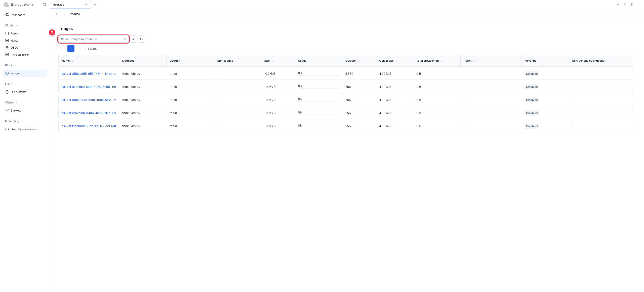Close the Images tab

pos(86,5)
